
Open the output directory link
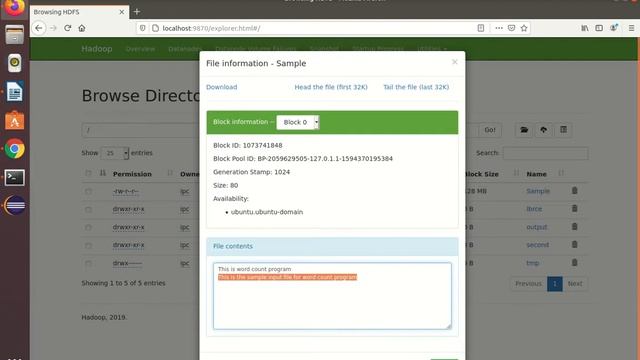pos(537,227)
